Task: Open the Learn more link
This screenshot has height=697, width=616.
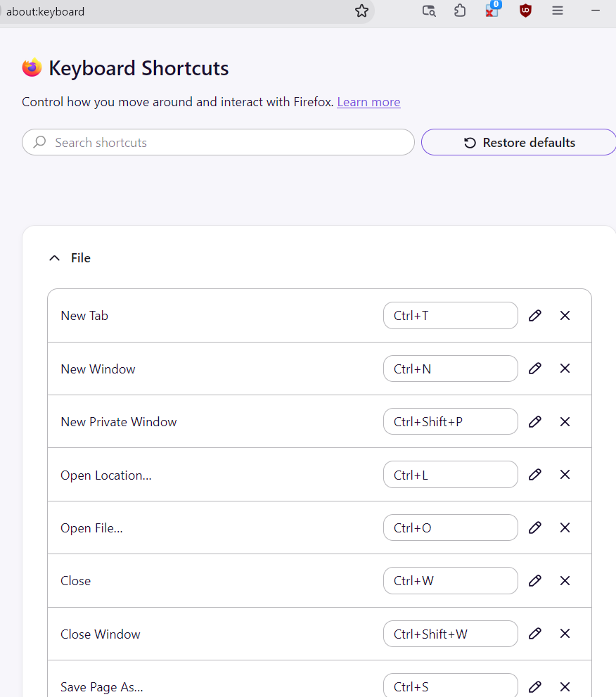Action: point(368,102)
